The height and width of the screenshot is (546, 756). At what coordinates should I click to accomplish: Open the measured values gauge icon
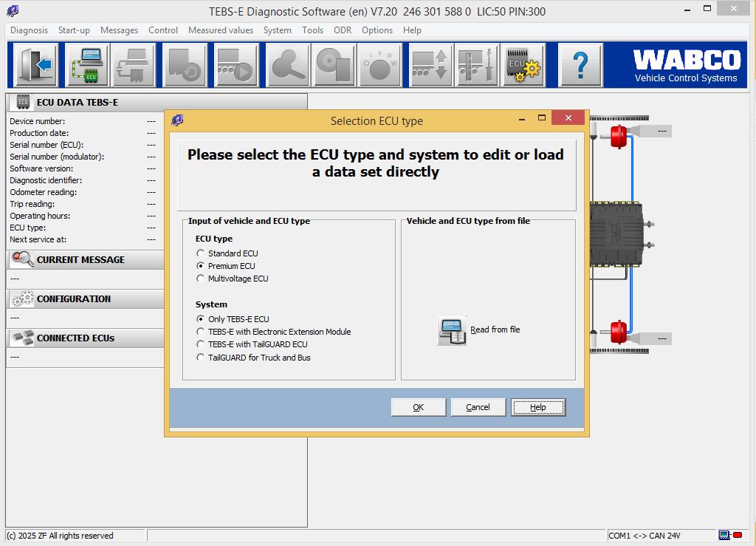[x=379, y=65]
